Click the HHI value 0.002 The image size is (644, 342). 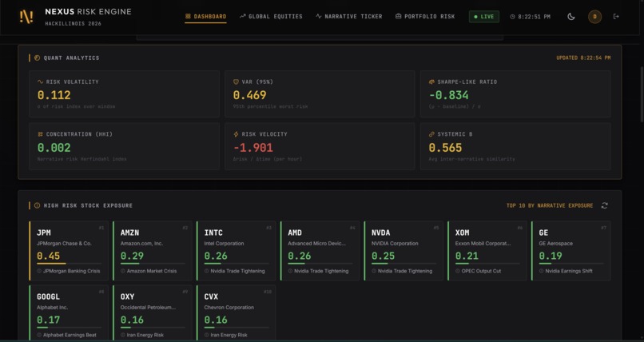tap(54, 148)
